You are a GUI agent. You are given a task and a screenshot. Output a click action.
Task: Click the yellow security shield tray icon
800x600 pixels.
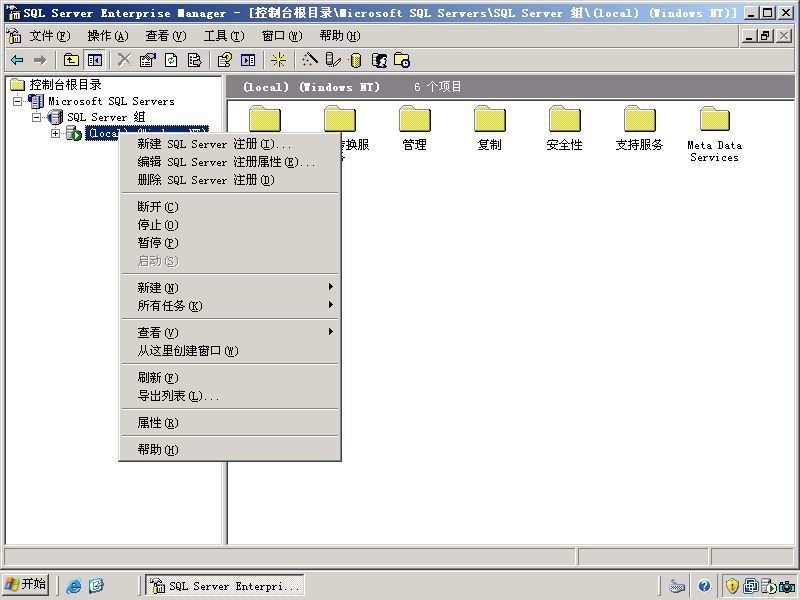(732, 586)
